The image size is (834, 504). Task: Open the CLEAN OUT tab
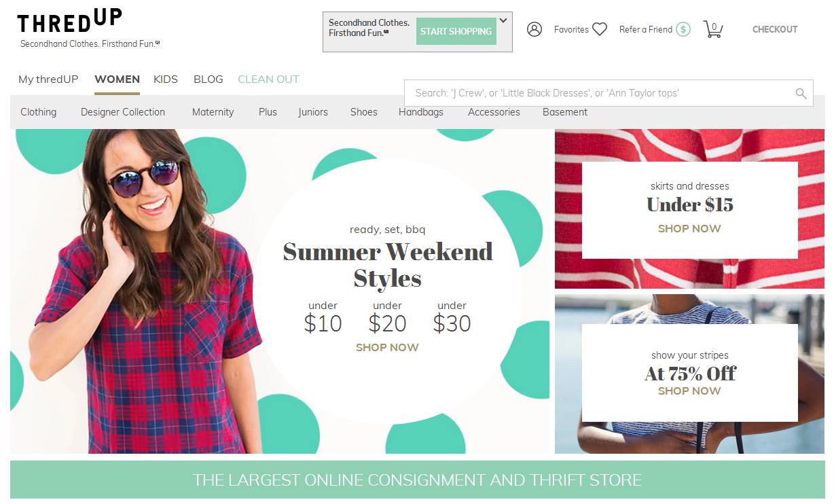pyautogui.click(x=268, y=79)
